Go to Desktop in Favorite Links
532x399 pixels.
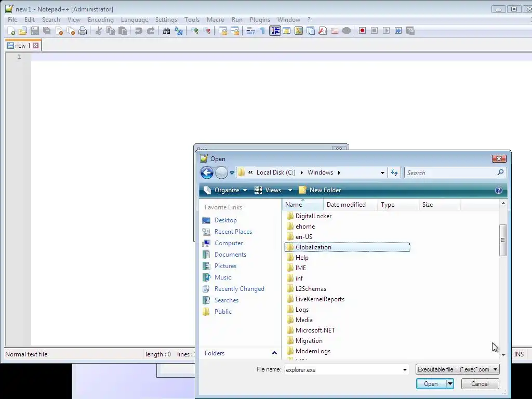pos(225,220)
